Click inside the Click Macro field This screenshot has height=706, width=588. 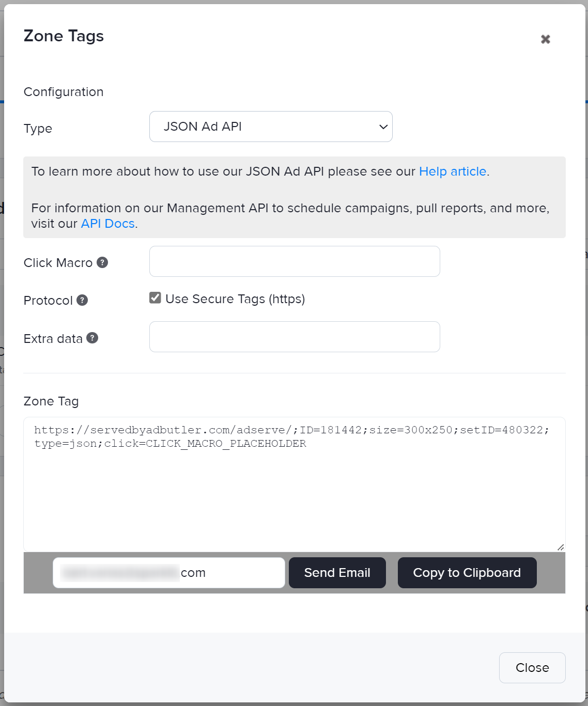pos(294,261)
